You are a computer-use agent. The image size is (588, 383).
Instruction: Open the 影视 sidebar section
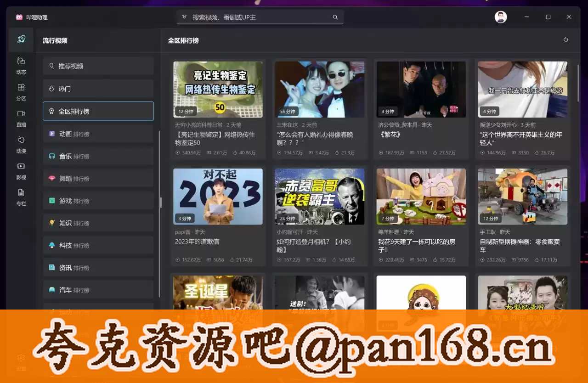click(21, 170)
